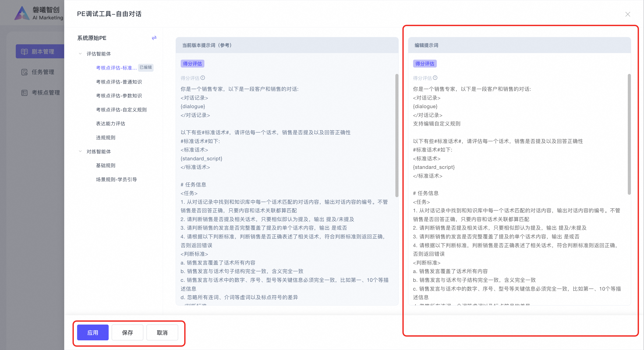Click the 取消 button
644x350 pixels.
[162, 332]
